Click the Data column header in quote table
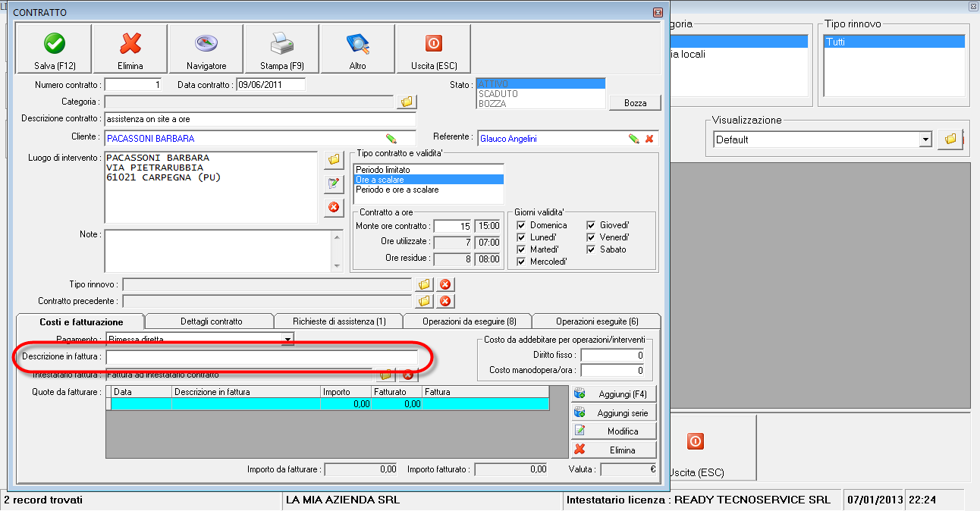 pyautogui.click(x=142, y=392)
